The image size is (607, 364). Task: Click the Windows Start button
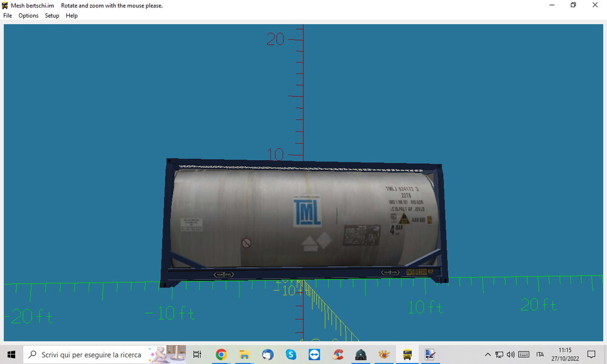tap(11, 354)
